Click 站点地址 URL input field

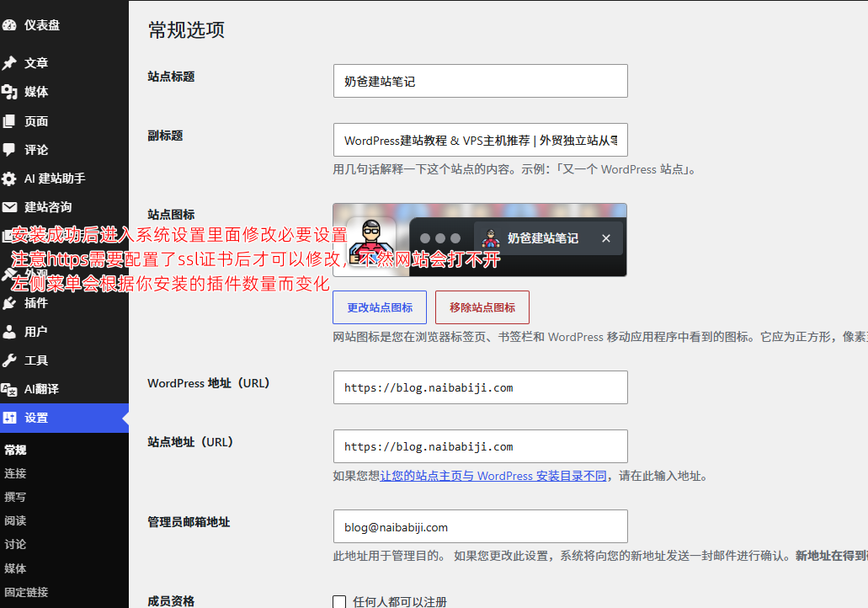coord(481,446)
